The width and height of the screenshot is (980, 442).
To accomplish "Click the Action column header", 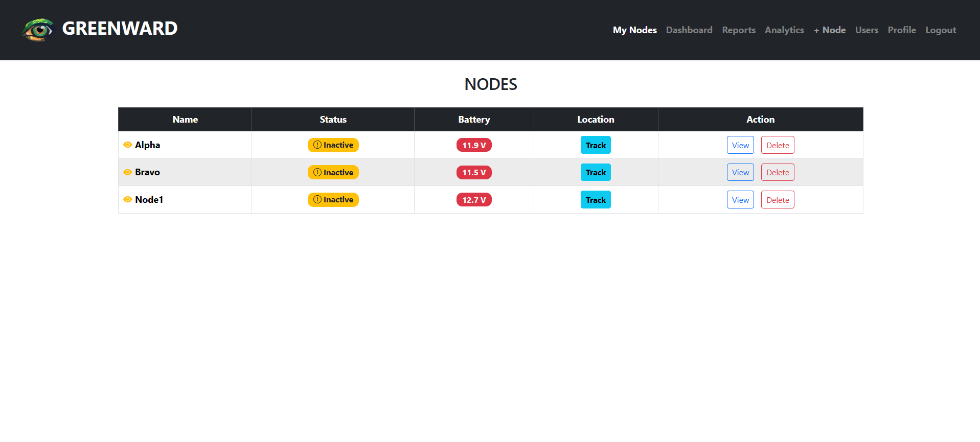I will [760, 120].
